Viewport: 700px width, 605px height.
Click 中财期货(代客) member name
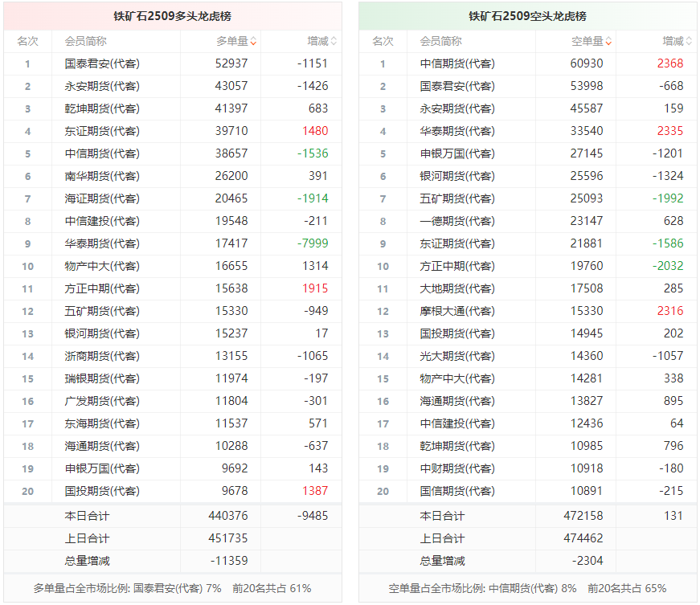[456, 468]
